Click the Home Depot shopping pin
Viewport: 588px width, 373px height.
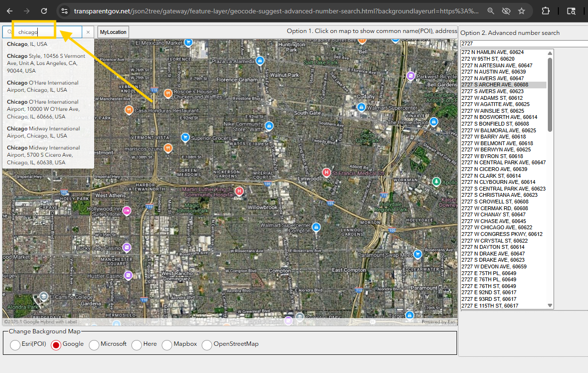point(434,122)
